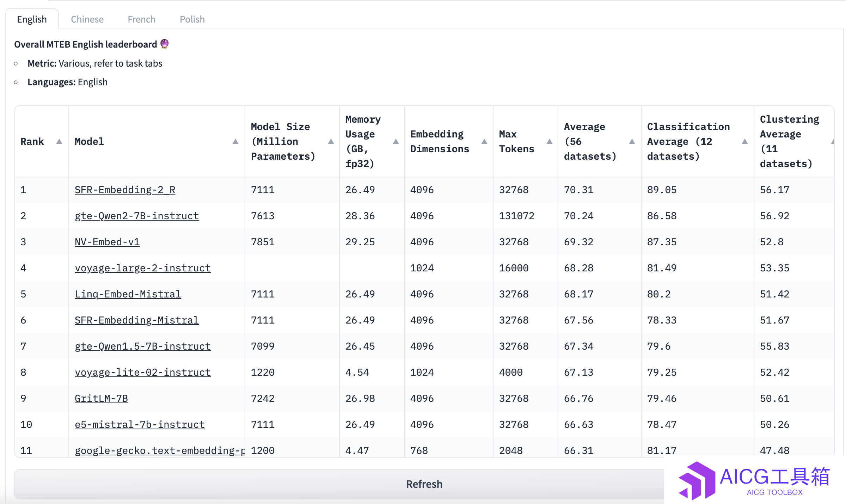Sort table by the Rank column arrow
846x504 pixels.
[59, 141]
